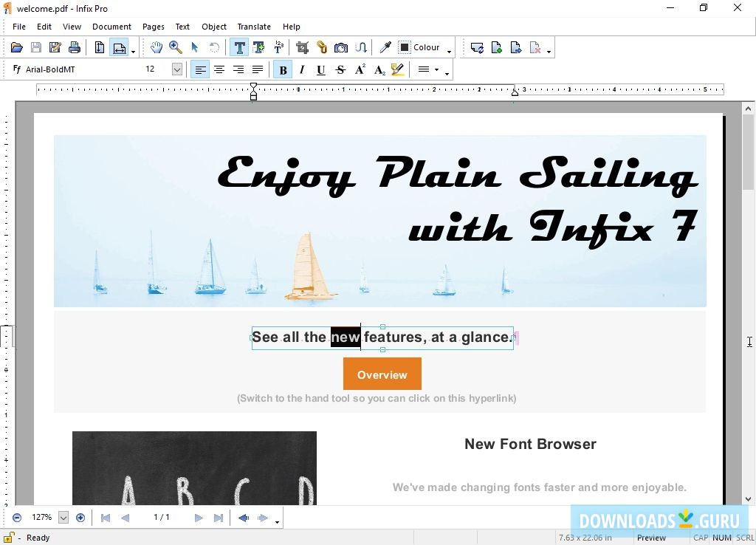Click the blue Previous View arrow
The height and width of the screenshot is (545, 756).
coord(244,518)
